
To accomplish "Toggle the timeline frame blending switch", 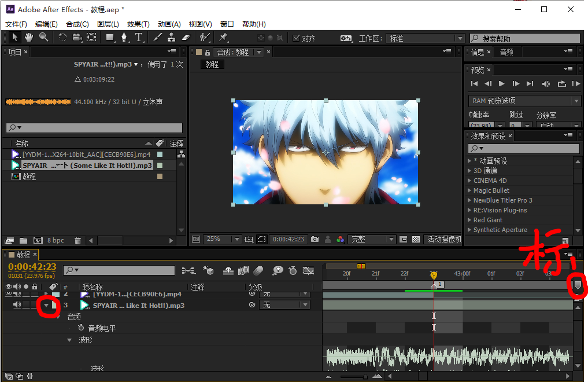I will click(243, 270).
